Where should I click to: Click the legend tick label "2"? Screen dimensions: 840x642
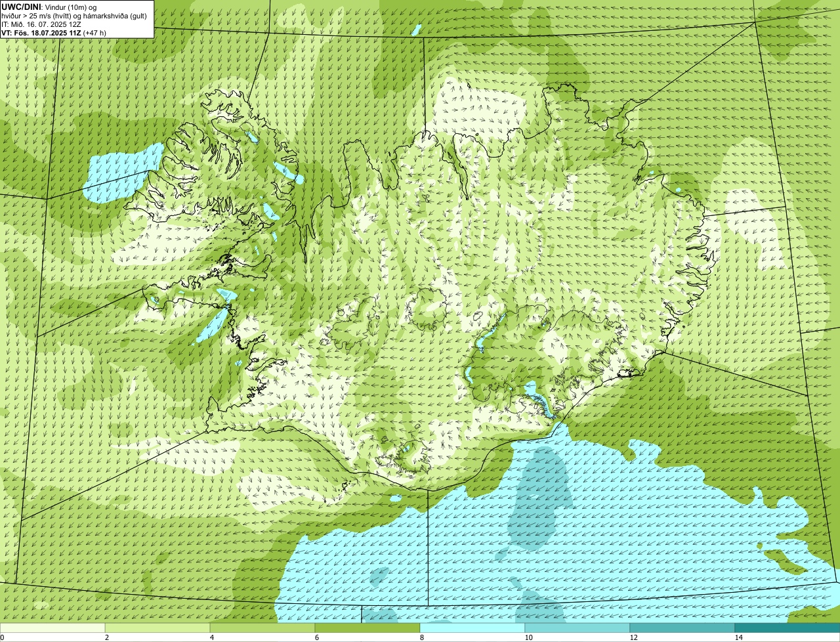pos(106,637)
